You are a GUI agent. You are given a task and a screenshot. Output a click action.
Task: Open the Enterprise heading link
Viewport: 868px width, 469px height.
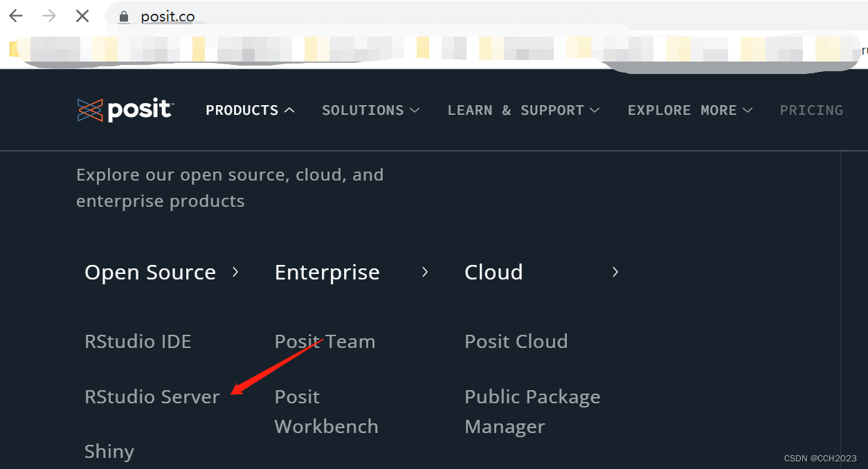[x=327, y=273]
